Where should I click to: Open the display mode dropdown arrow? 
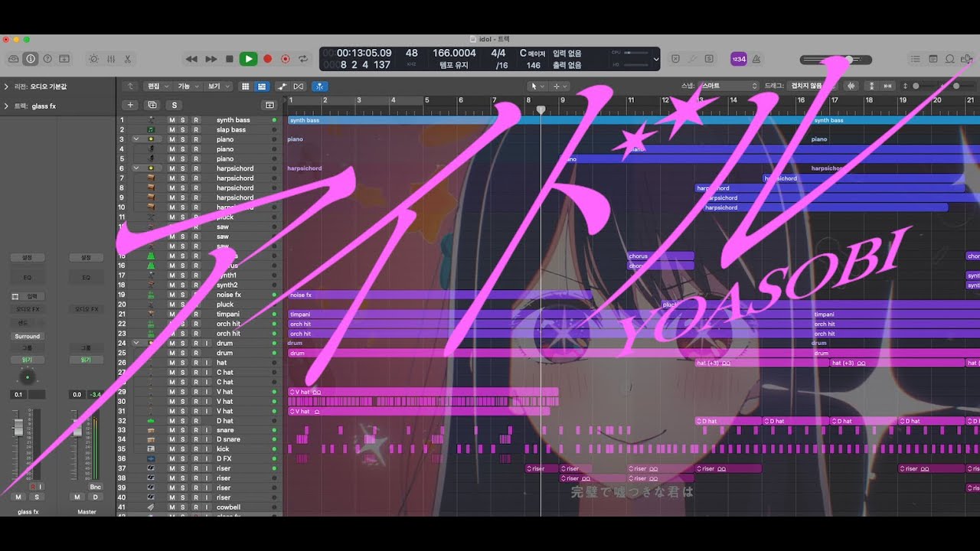[x=656, y=59]
